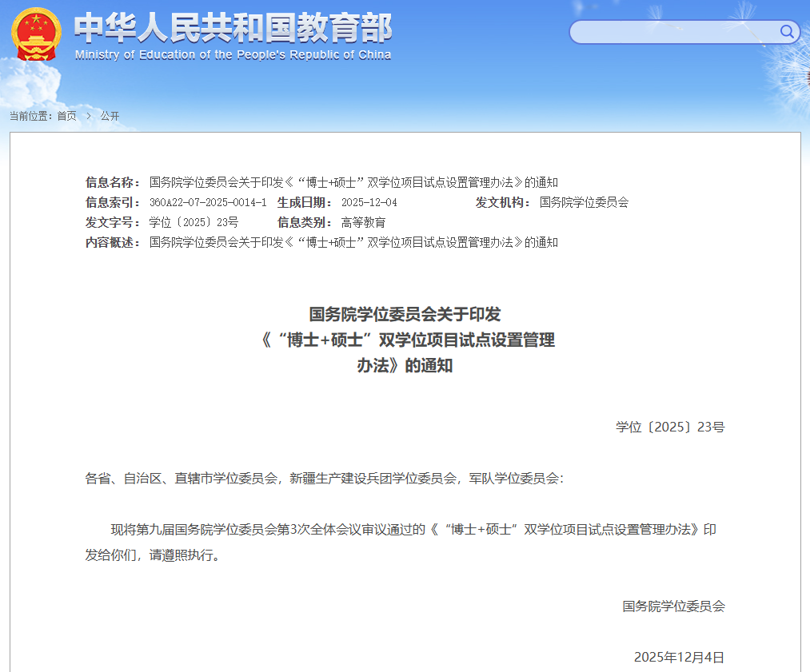Click the national emblem logo

click(x=36, y=34)
